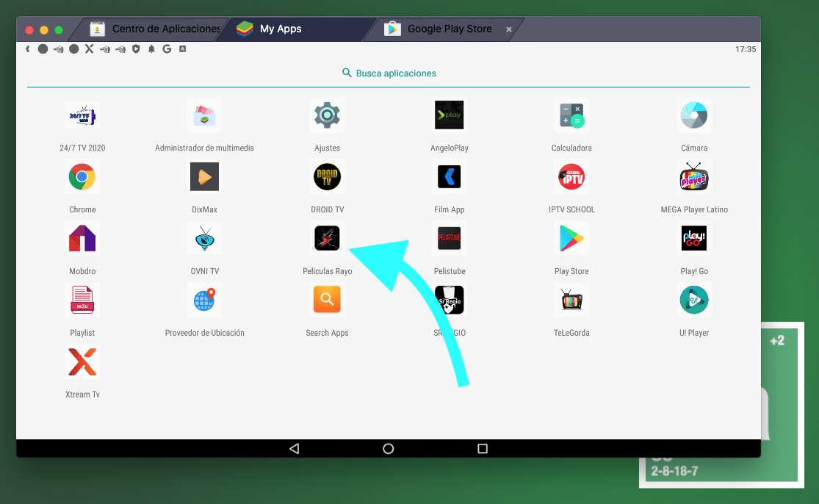Screen dimensions: 819x504
Task: Open the TeLeGorda app
Action: (x=571, y=300)
